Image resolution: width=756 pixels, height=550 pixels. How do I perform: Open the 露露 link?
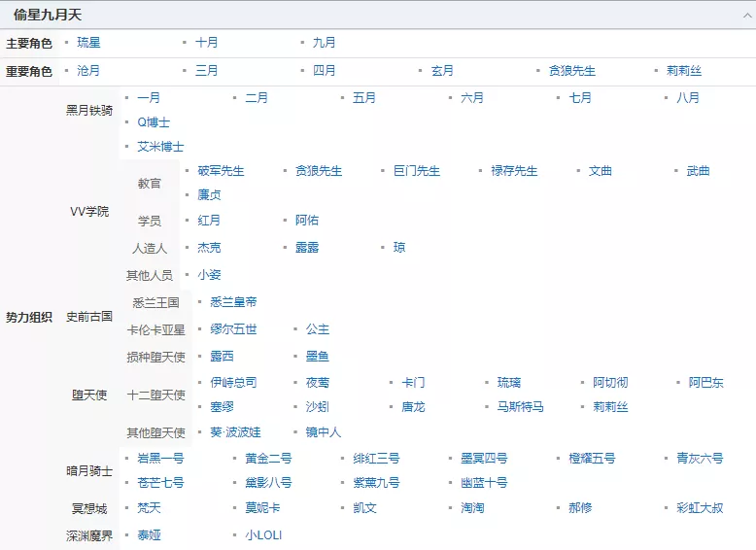coord(307,248)
